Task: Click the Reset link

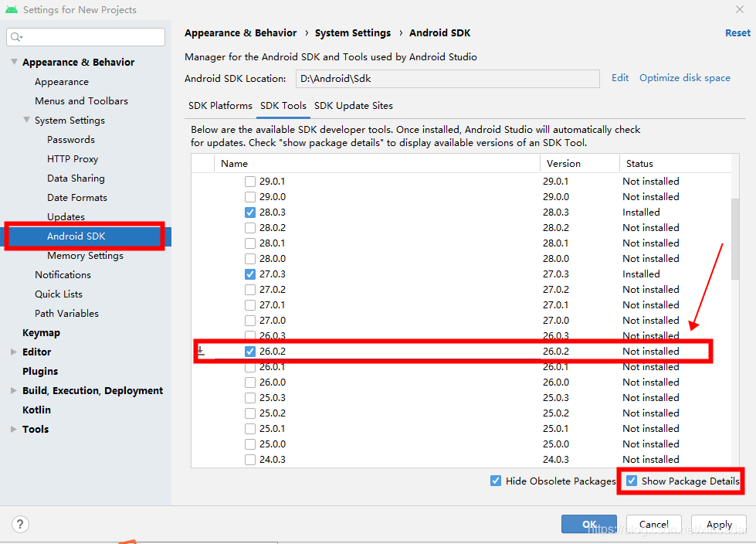Action: [737, 32]
